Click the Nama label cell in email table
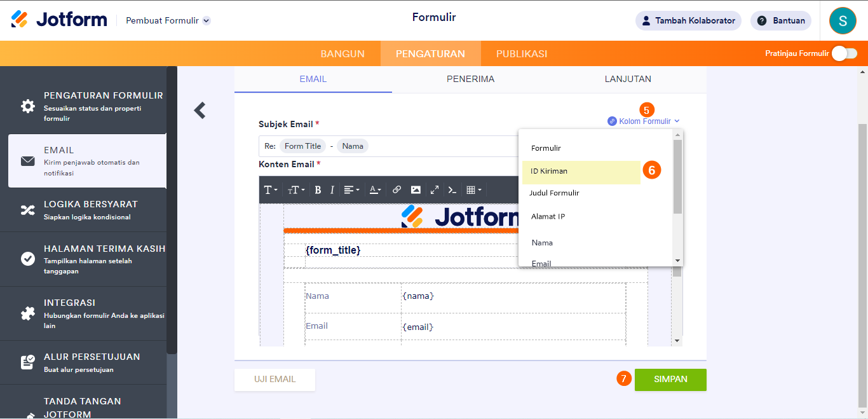Screen dimensions: 868x419 (x=353, y=296)
